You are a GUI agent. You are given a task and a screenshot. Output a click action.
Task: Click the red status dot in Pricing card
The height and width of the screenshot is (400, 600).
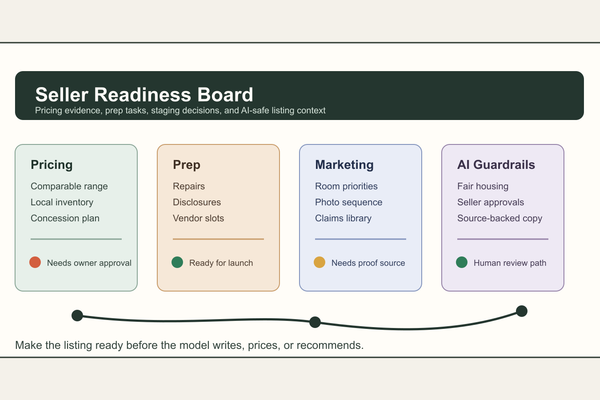coord(35,262)
